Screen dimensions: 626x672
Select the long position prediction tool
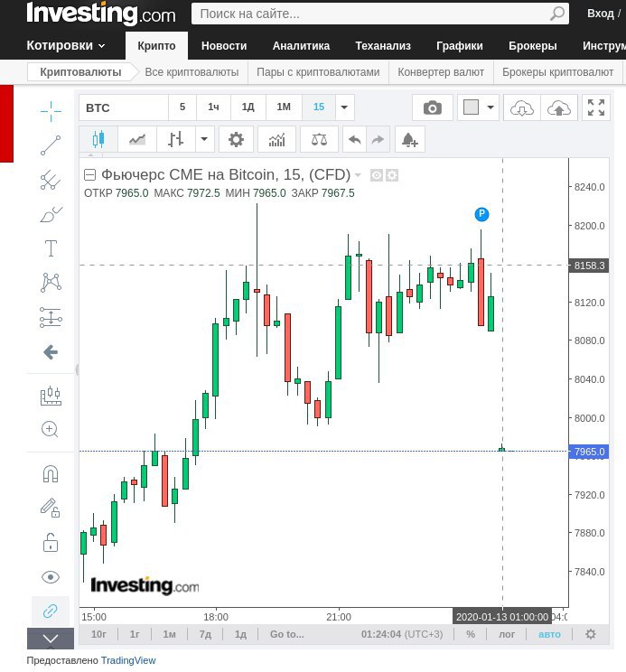(x=51, y=318)
